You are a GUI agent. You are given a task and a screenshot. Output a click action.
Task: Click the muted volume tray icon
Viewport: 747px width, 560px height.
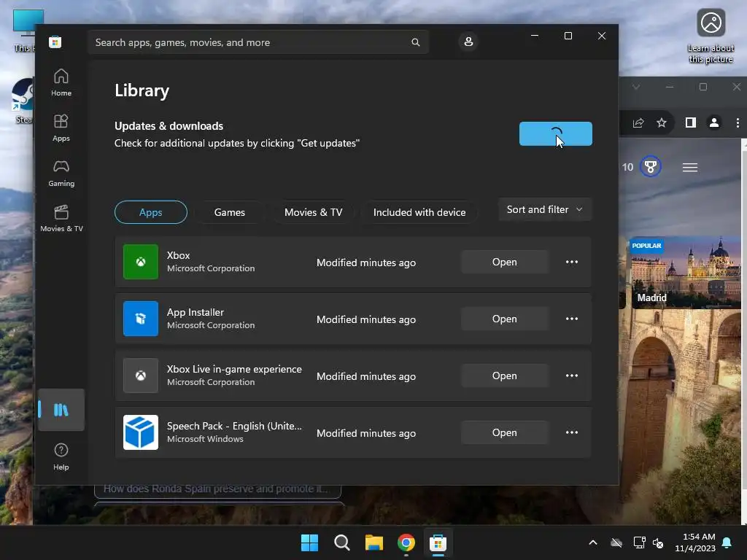[x=658, y=542]
